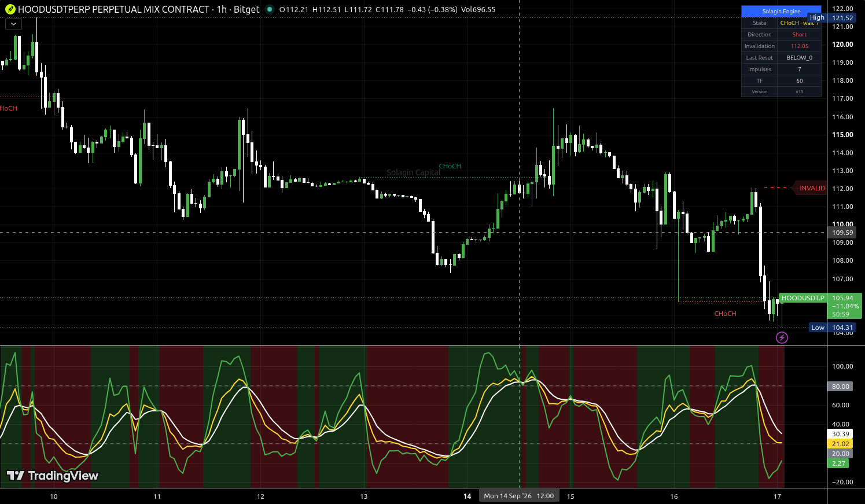Screen dimensions: 865x504
Task: Select the High 121.52 price label
Action: [x=831, y=18]
